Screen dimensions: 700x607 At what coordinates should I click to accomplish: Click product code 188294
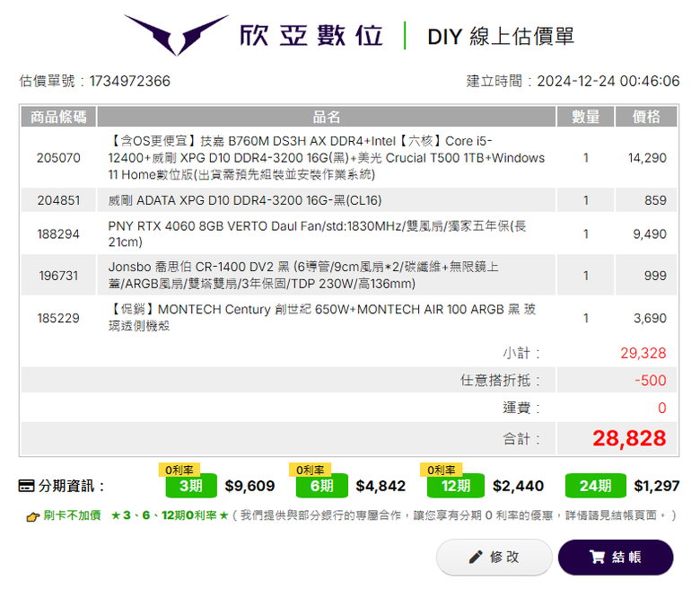58,234
